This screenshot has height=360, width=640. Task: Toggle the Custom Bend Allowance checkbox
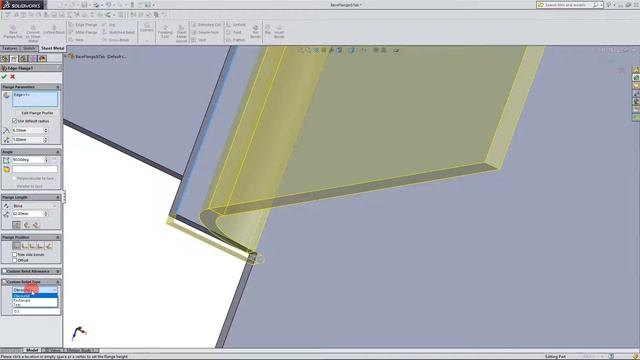4,271
